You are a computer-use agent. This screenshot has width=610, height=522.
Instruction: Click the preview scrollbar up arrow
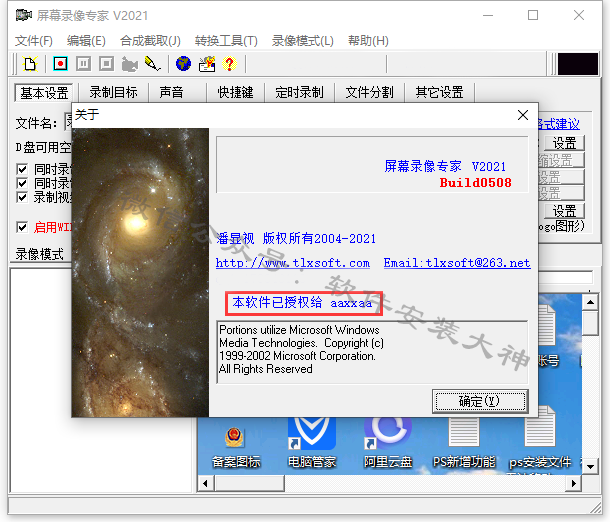(x=590, y=302)
